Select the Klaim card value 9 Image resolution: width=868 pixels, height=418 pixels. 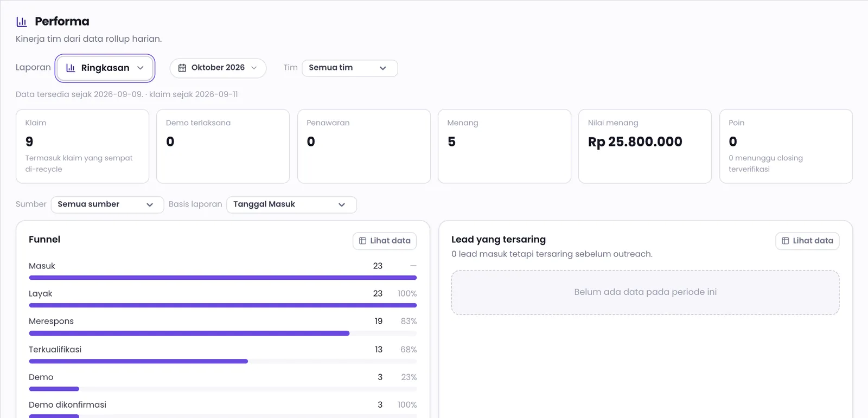click(x=29, y=142)
